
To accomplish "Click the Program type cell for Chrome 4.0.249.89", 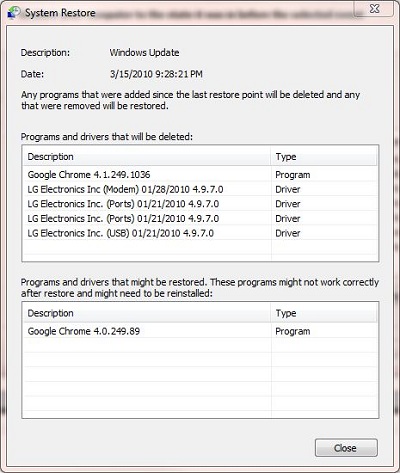I will pos(293,331).
